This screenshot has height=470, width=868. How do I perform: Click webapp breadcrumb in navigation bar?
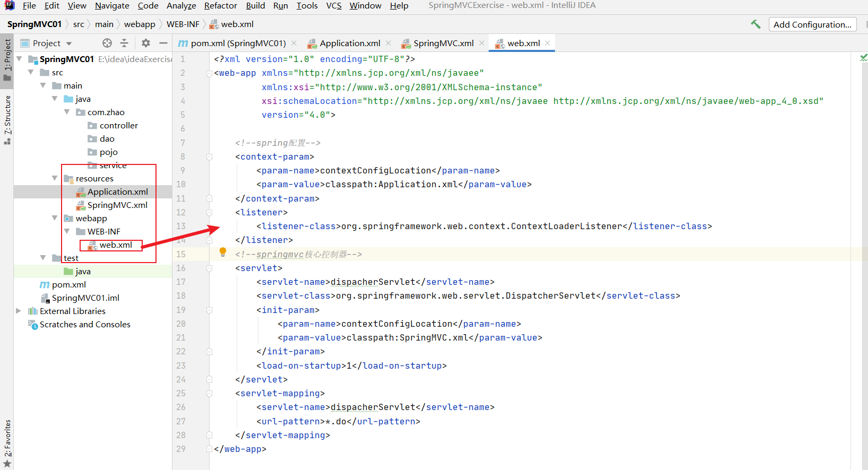click(x=140, y=24)
